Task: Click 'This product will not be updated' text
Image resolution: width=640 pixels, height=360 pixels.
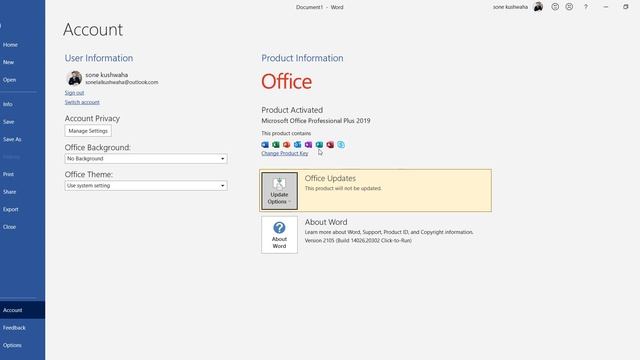Action: [343, 188]
